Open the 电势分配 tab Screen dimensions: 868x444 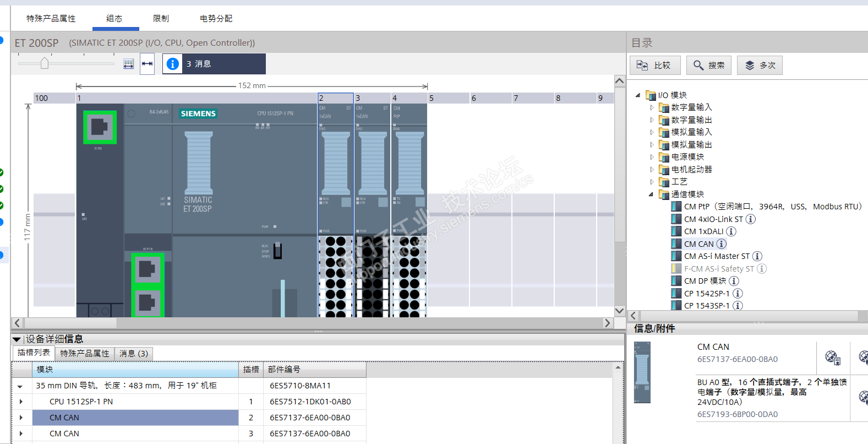[216, 19]
